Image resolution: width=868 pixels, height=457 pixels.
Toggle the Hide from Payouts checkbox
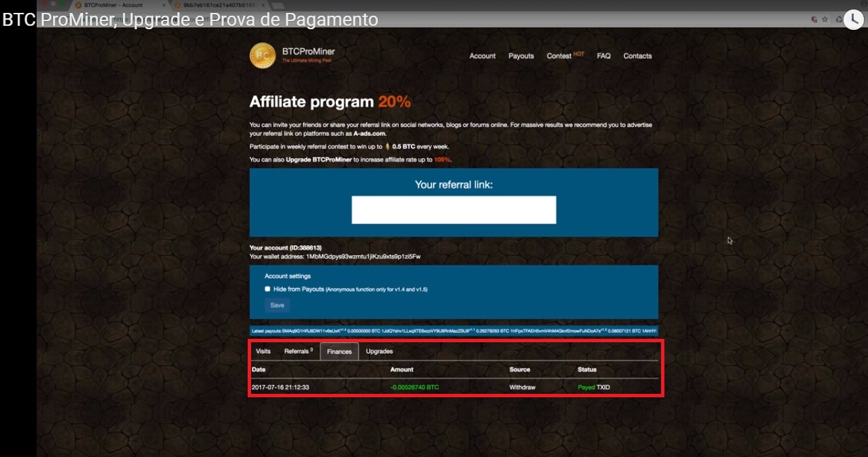(267, 289)
